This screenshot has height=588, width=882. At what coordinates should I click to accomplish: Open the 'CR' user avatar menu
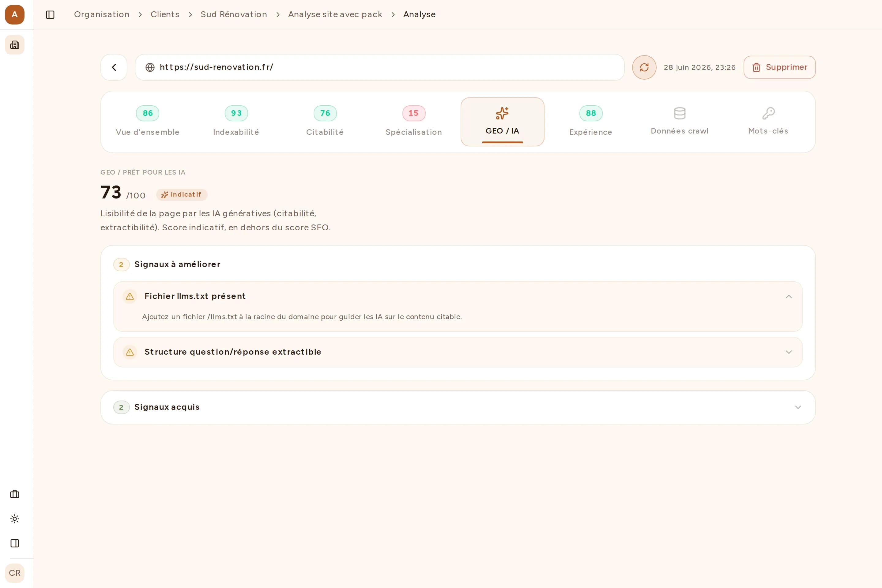[15, 573]
